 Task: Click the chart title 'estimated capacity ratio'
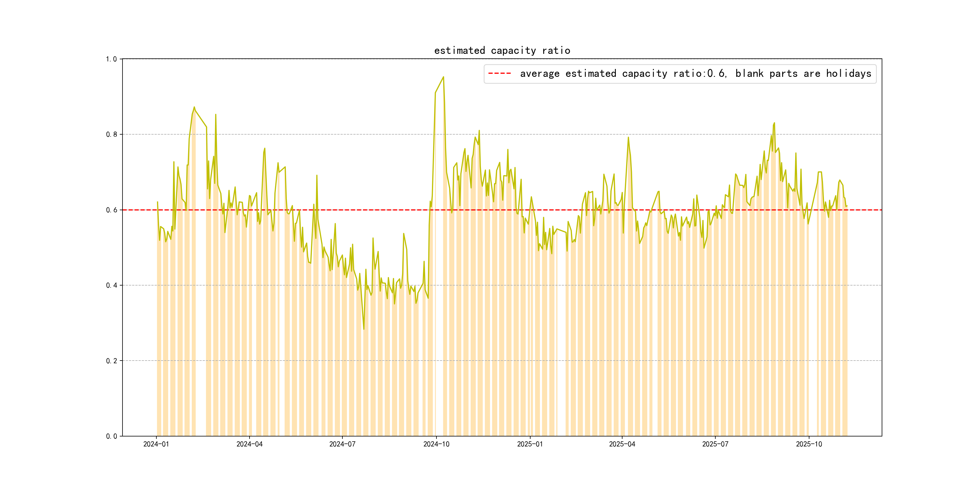[x=502, y=51]
